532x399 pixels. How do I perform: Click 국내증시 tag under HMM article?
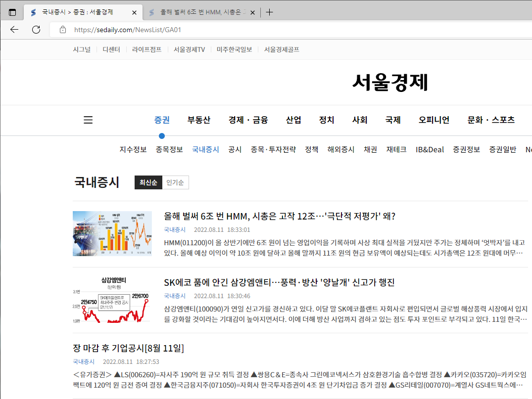(x=175, y=229)
